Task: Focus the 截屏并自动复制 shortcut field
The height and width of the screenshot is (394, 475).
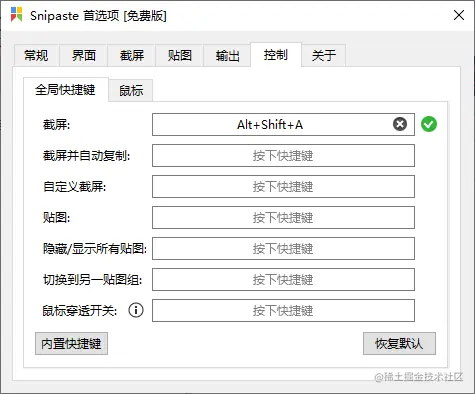Action: [283, 155]
